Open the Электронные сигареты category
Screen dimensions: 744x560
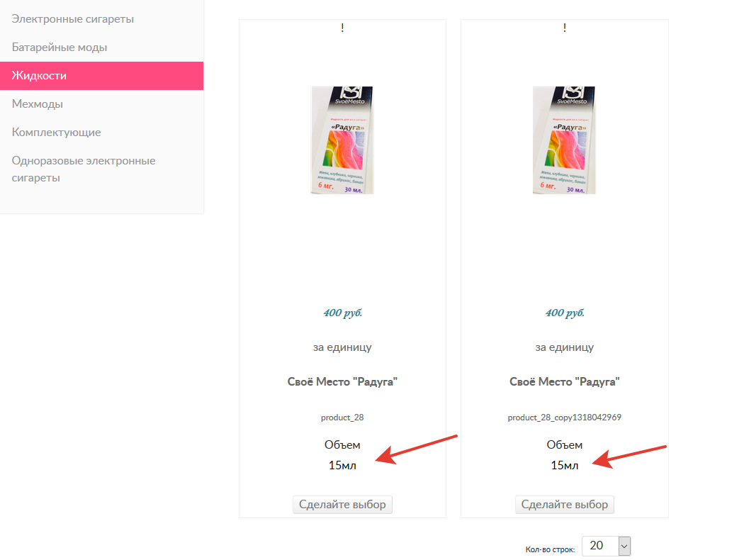72,19
